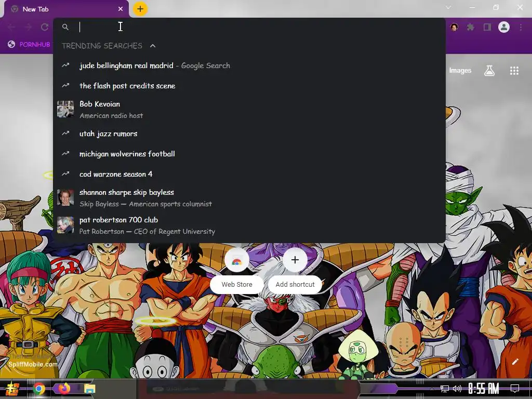The image size is (532, 399).
Task: Open Google Chrome from taskbar
Action: click(x=38, y=389)
